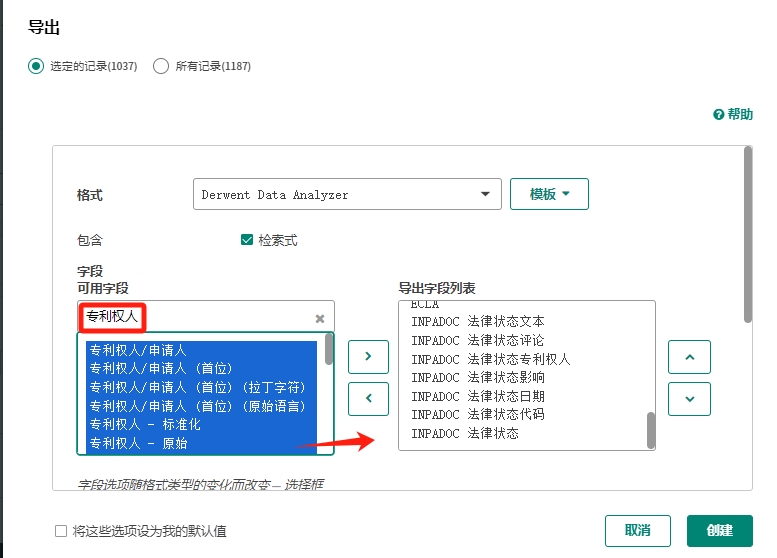The height and width of the screenshot is (558, 777).
Task: Select INPADOC 法律状态日期 in export list
Action: point(478,396)
